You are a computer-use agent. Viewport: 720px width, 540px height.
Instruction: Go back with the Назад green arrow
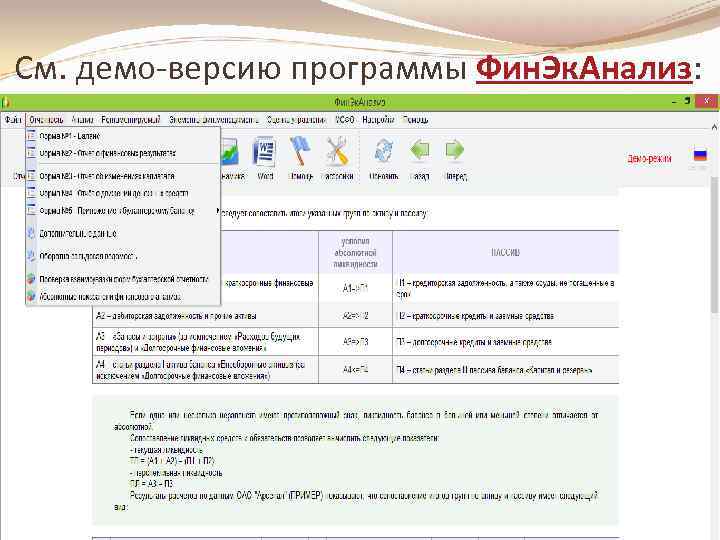click(420, 151)
